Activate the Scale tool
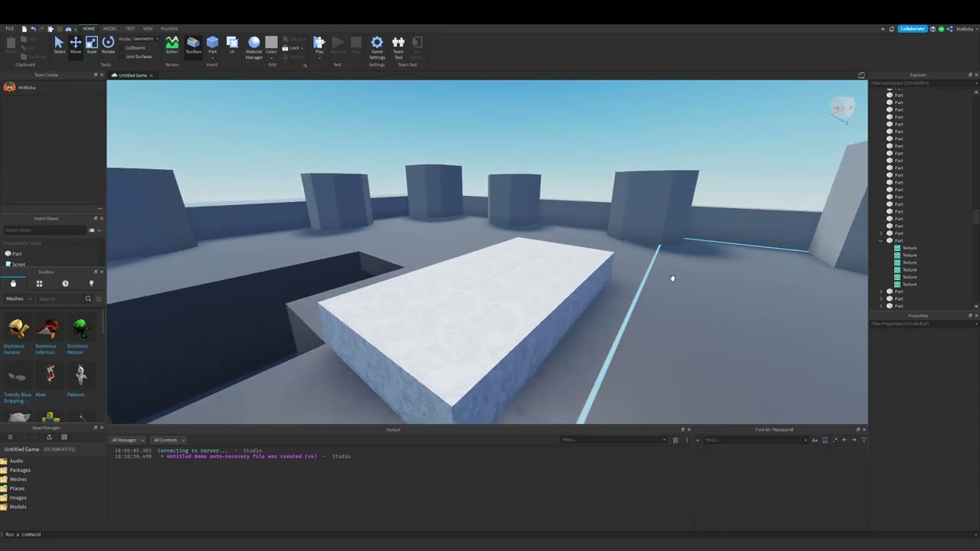This screenshot has height=551, width=980. click(x=91, y=44)
